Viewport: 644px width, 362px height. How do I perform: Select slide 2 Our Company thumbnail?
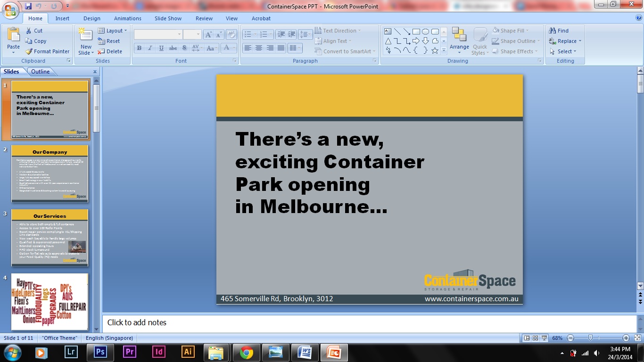tap(50, 173)
